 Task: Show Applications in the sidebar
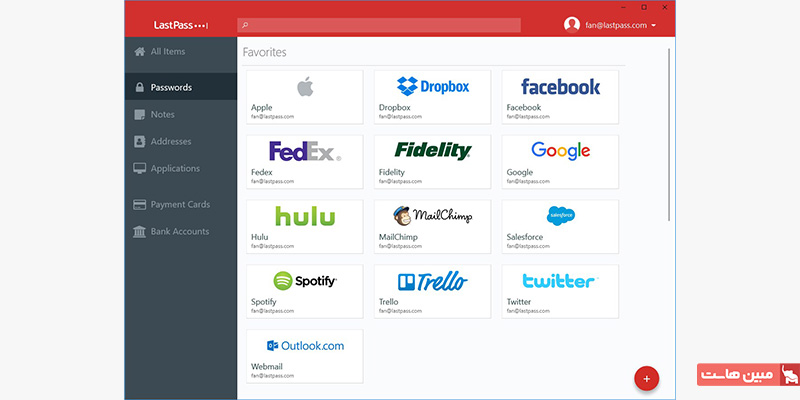click(181, 168)
